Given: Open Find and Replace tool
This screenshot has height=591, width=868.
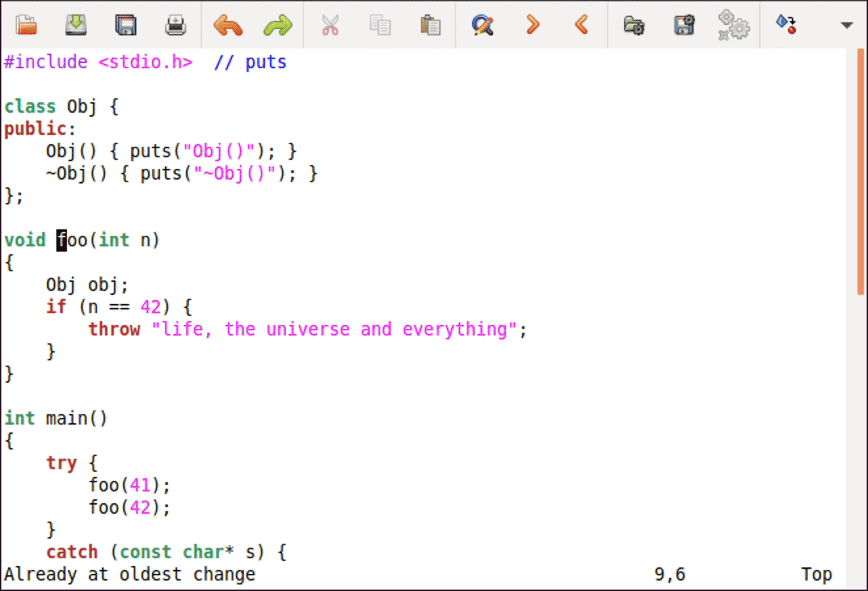Looking at the screenshot, I should [x=482, y=25].
